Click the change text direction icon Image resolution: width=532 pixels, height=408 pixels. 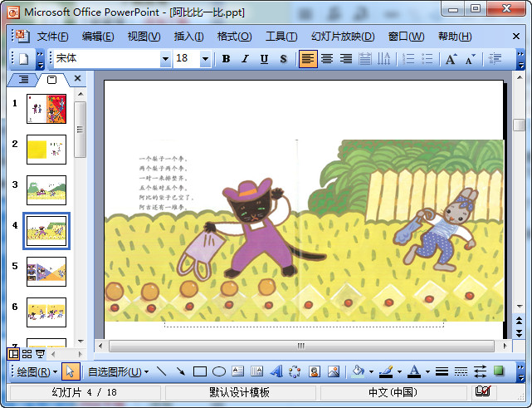coord(383,59)
